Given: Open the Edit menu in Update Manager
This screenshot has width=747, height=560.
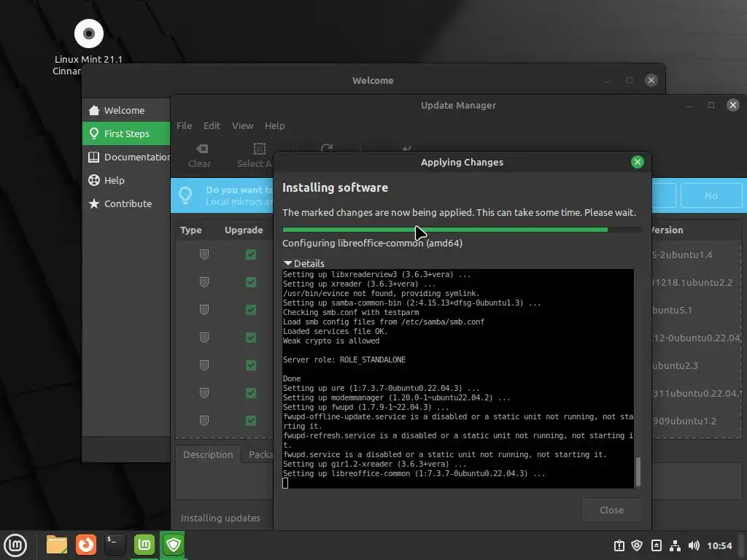Looking at the screenshot, I should pos(212,125).
